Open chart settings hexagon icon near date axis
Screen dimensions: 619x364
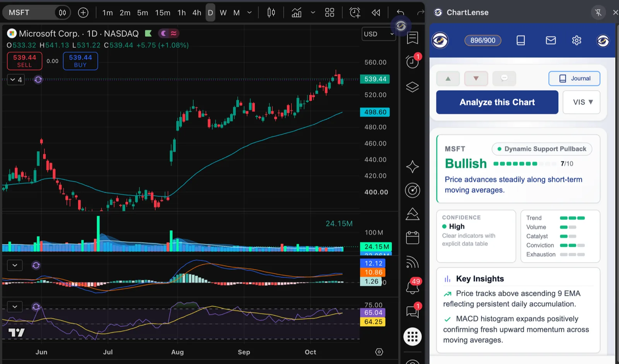[x=379, y=352]
